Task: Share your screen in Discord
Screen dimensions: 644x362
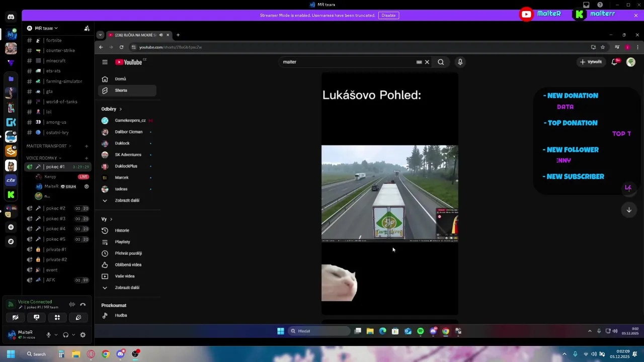Action: (x=36, y=317)
